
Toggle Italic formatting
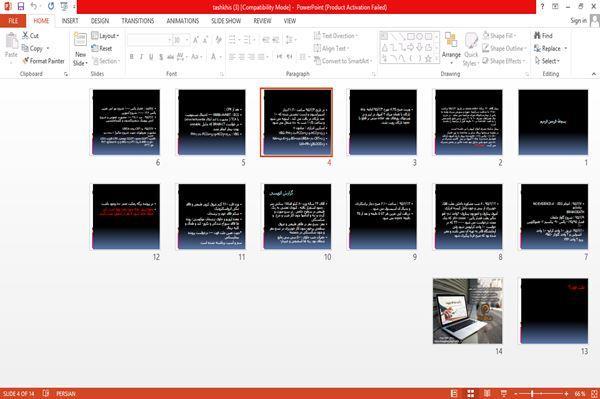pyautogui.click(x=141, y=57)
